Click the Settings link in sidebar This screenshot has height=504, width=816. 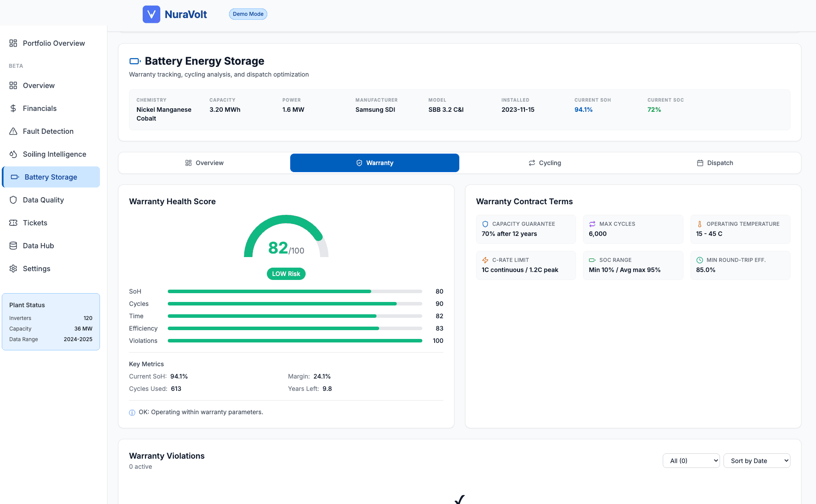[51, 269]
